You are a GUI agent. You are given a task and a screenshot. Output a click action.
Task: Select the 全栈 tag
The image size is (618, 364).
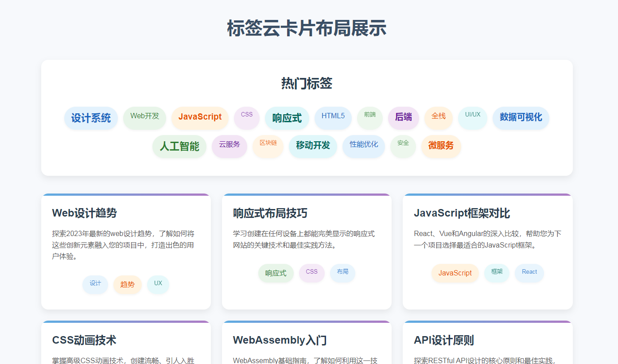[439, 118]
